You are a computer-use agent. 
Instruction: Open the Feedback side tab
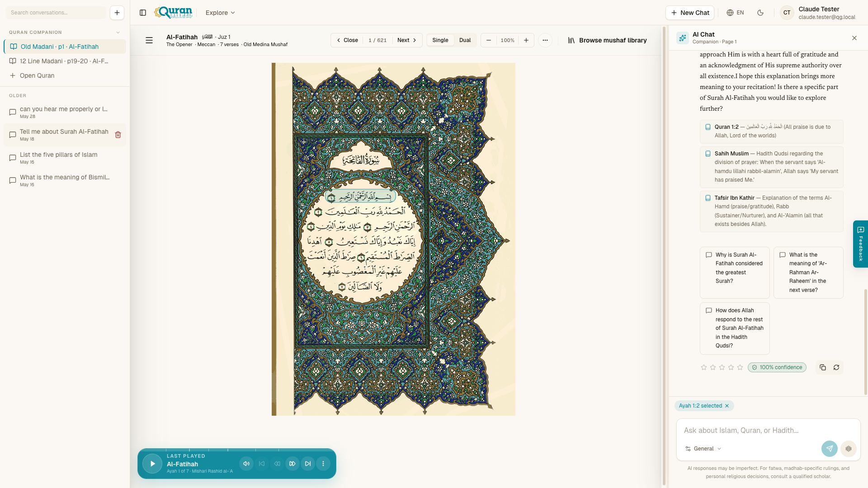pos(860,244)
